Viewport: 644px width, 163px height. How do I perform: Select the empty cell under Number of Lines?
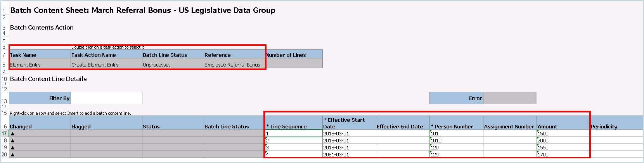coord(294,64)
